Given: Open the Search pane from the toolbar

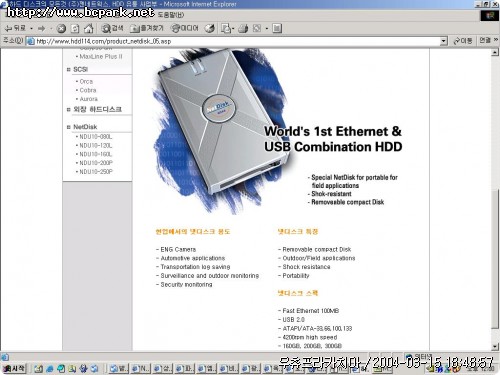Looking at the screenshot, I should tap(113, 28).
